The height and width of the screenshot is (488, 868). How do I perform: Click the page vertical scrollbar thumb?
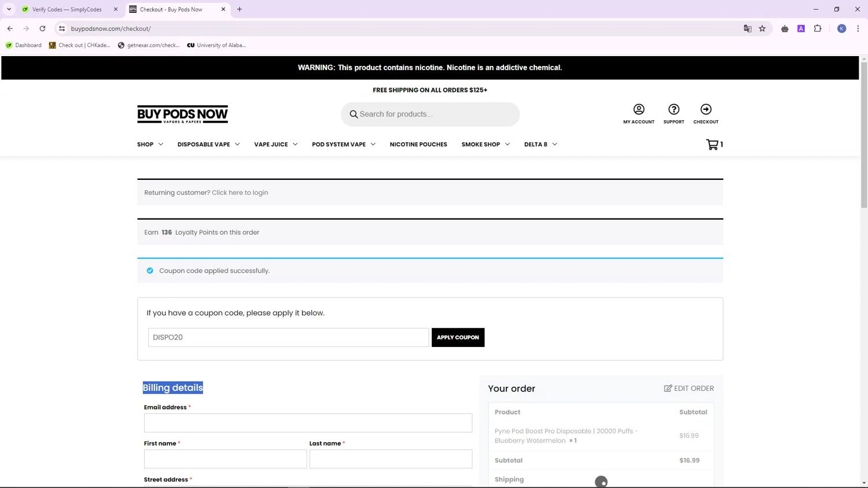pos(864,135)
